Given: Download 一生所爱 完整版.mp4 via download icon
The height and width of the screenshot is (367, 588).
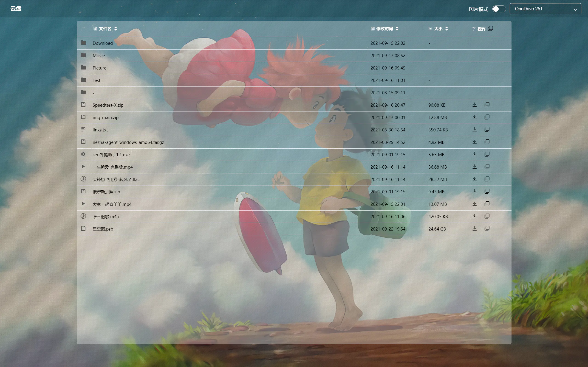Looking at the screenshot, I should 474,167.
